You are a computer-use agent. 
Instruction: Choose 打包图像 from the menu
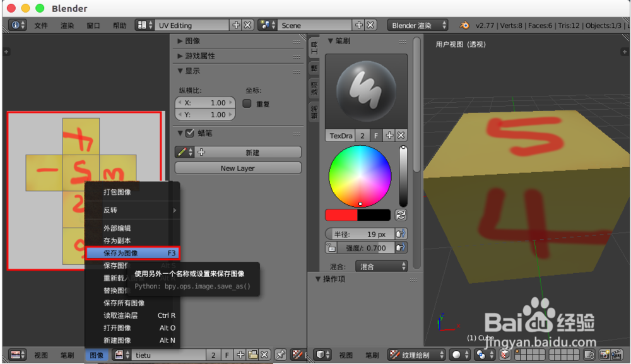133,192
